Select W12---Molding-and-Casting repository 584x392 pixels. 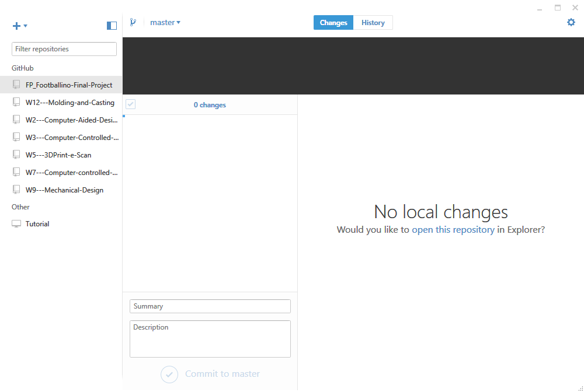pyautogui.click(x=61, y=102)
